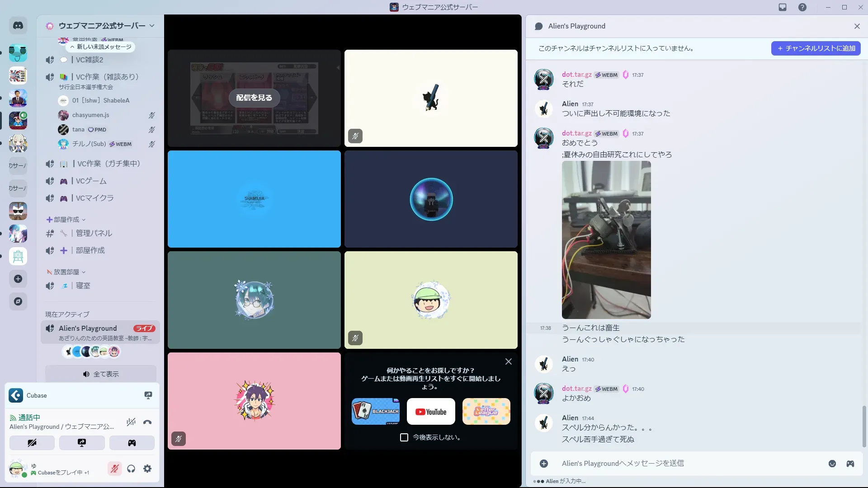Collapse the 部屋作成 category

pos(66,220)
